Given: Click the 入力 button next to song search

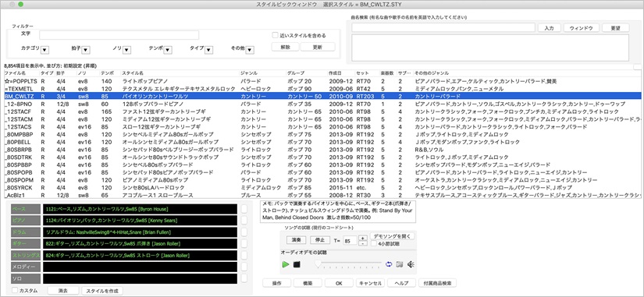Looking at the screenshot, I should (549, 28).
